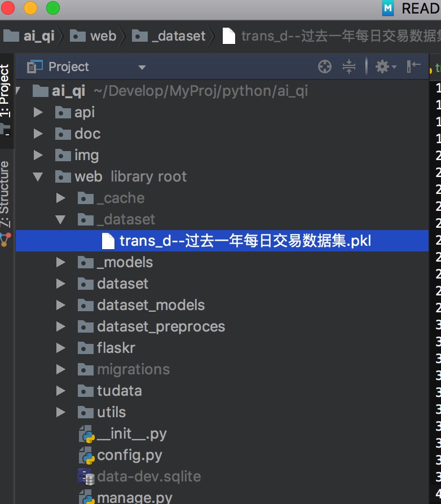Select the dataset folder label
Image resolution: width=441 pixels, height=504 pixels.
[x=123, y=284]
